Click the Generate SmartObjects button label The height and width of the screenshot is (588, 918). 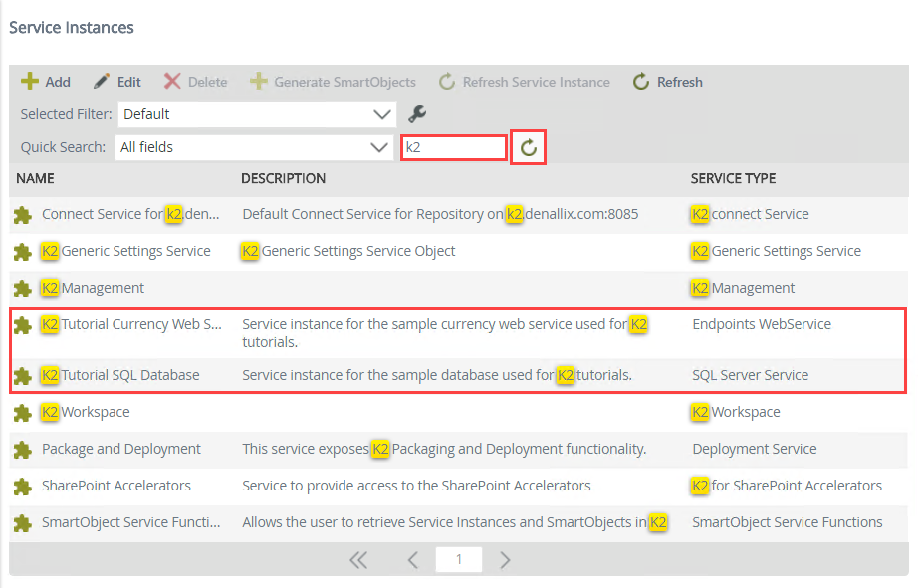(x=344, y=82)
